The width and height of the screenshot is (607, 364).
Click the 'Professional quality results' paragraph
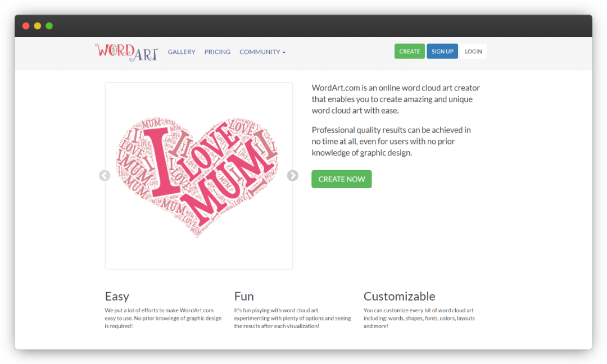(391, 141)
